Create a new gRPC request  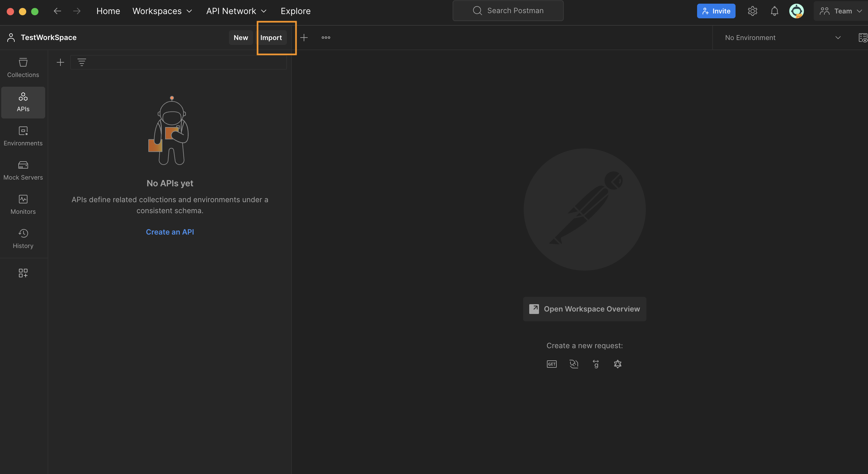(x=596, y=364)
